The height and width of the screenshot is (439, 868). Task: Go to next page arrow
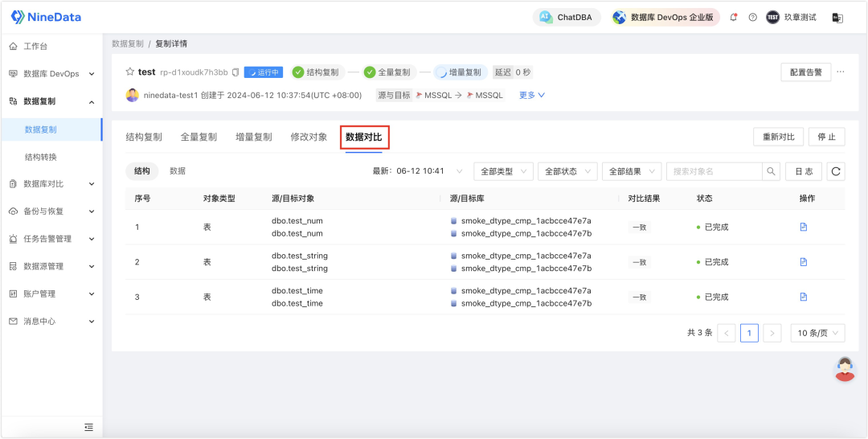pos(772,333)
